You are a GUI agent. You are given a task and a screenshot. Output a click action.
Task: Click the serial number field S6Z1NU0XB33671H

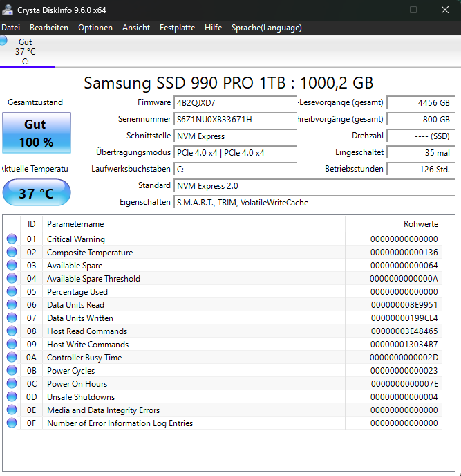[236, 119]
